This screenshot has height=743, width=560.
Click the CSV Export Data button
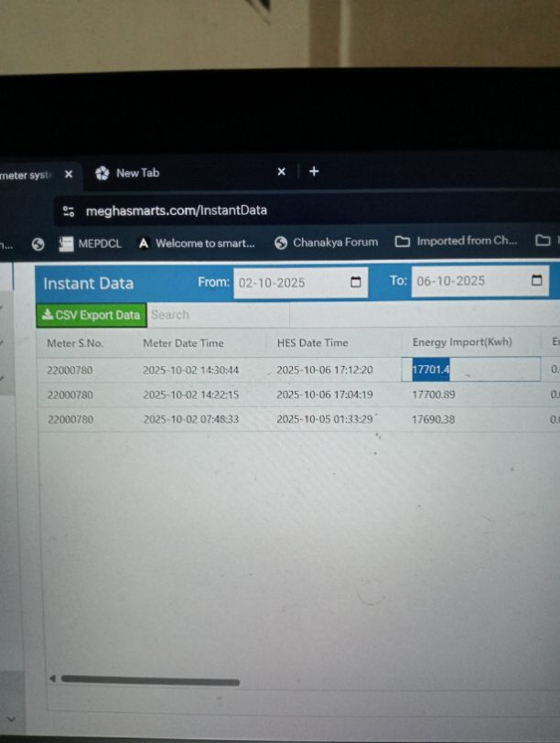click(92, 315)
